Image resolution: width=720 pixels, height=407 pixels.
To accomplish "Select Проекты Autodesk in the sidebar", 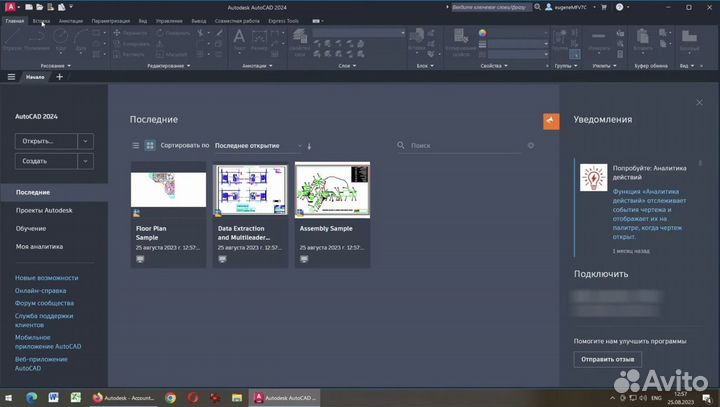I will pyautogui.click(x=44, y=210).
